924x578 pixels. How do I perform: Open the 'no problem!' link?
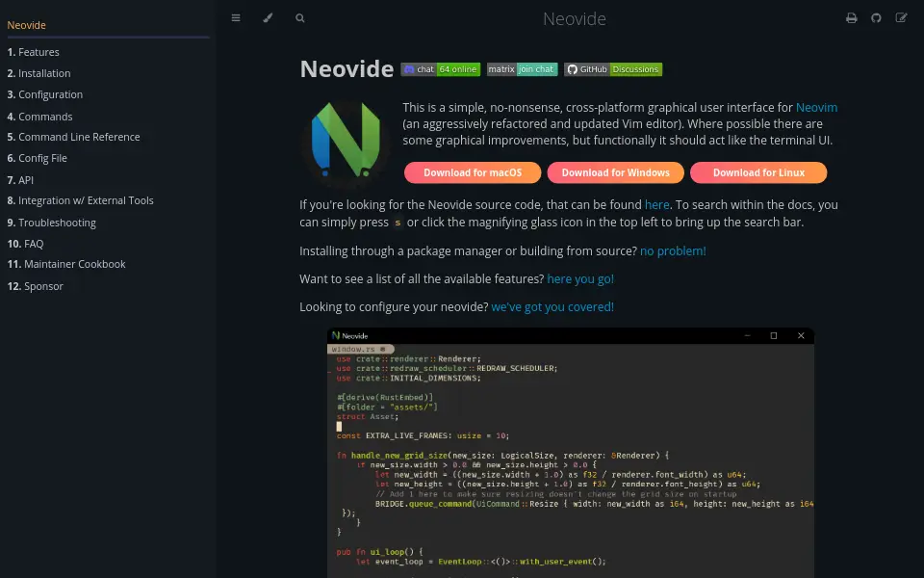coord(673,251)
